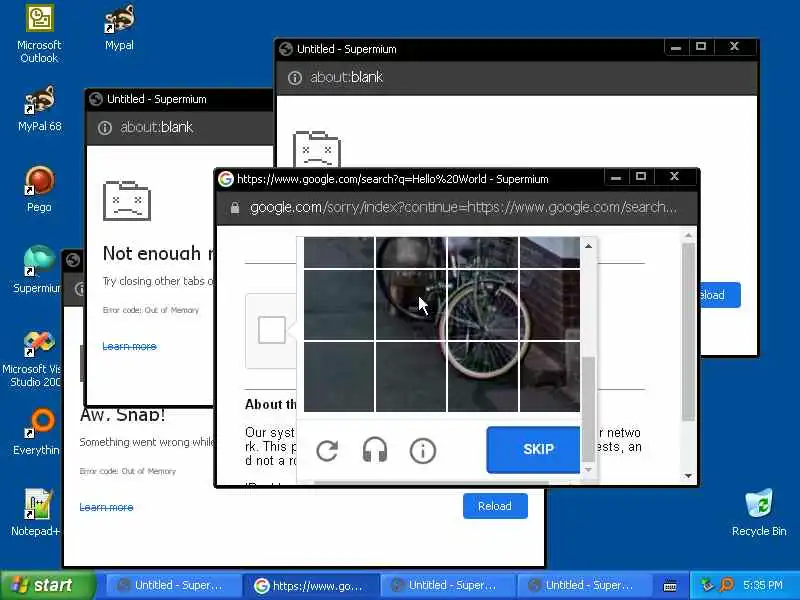Click Google page scroll down arrow
Viewport: 800px width, 600px height.
click(688, 476)
